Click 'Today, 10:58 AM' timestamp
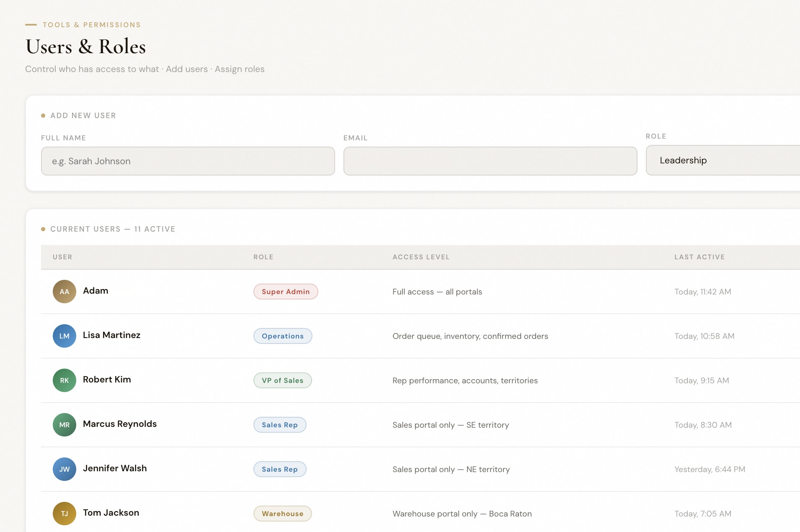 (705, 336)
